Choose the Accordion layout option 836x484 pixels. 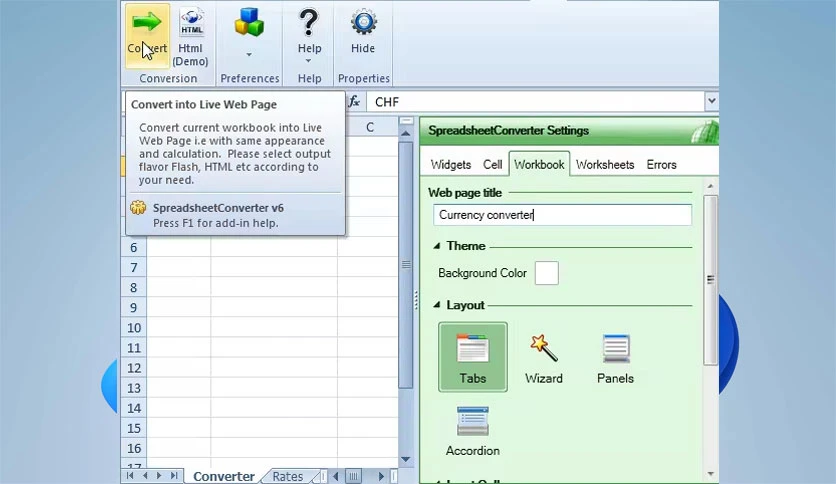click(x=473, y=432)
